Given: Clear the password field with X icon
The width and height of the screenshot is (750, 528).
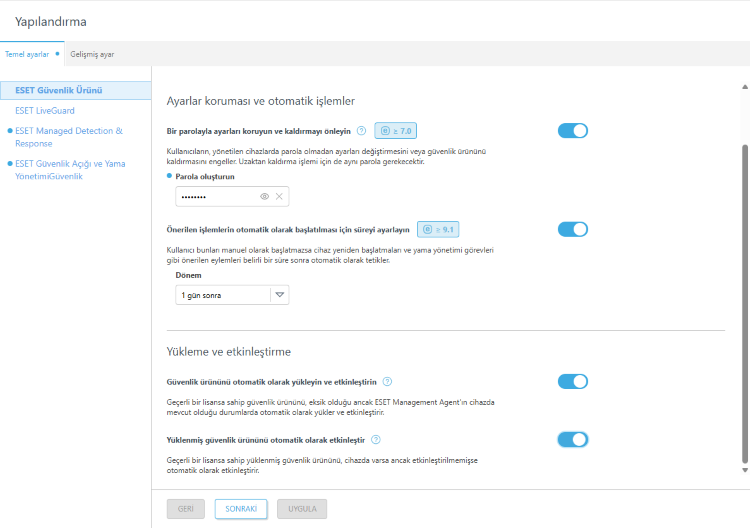Looking at the screenshot, I should (280, 197).
